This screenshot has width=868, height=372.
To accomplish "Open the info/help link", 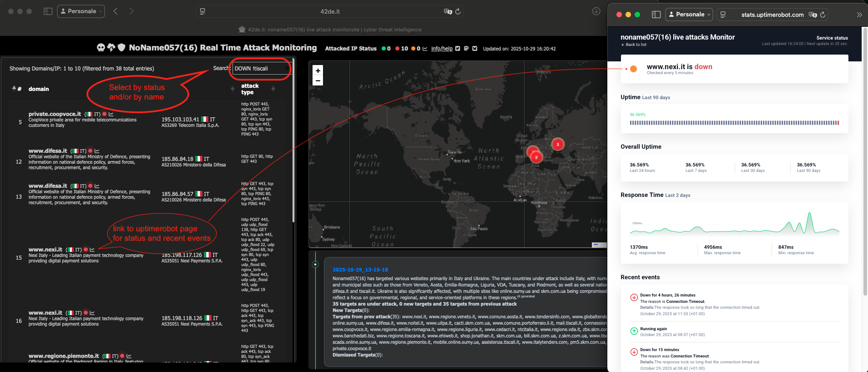I will point(442,49).
